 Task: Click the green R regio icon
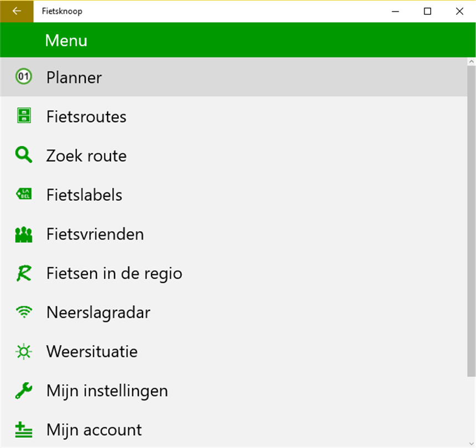click(23, 273)
